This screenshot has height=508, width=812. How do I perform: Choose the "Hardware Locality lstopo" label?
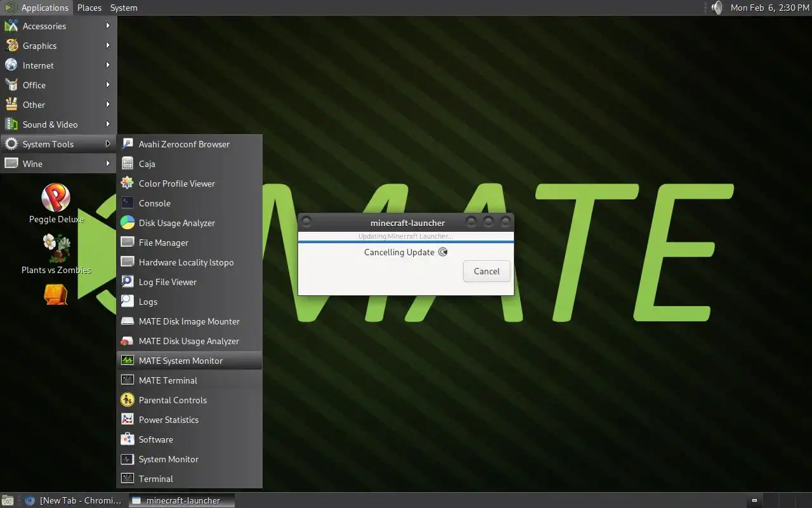[186, 262]
